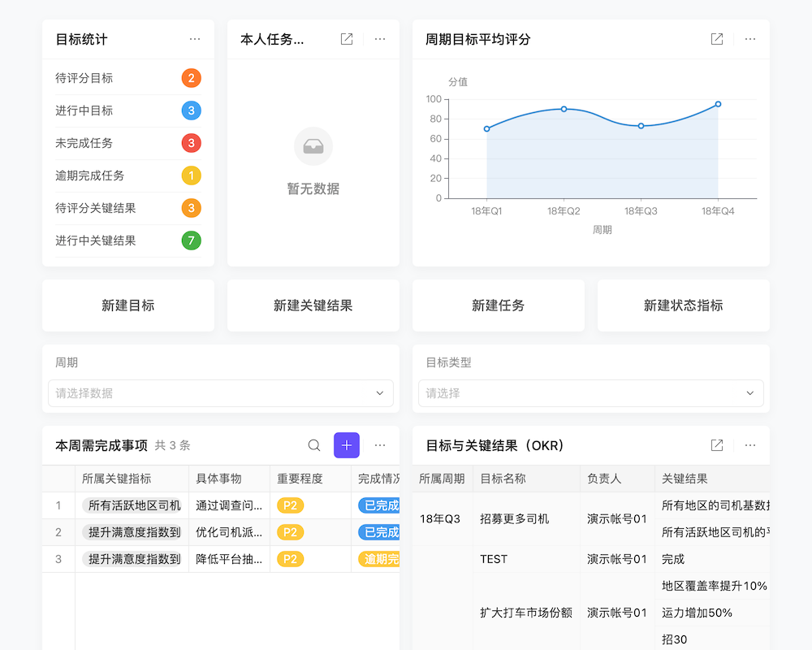Expand 周期目标平均评分 chart via external link icon
Viewport: 812px width, 650px height.
tap(716, 38)
